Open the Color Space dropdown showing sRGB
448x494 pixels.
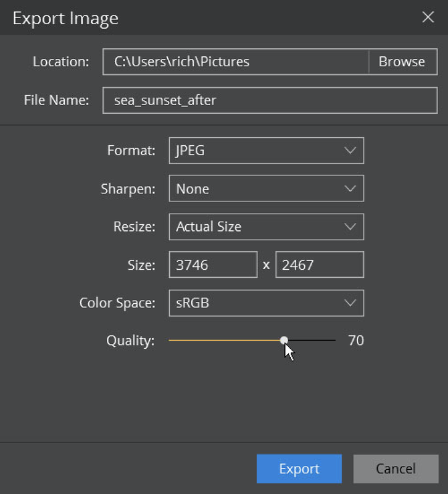point(267,303)
